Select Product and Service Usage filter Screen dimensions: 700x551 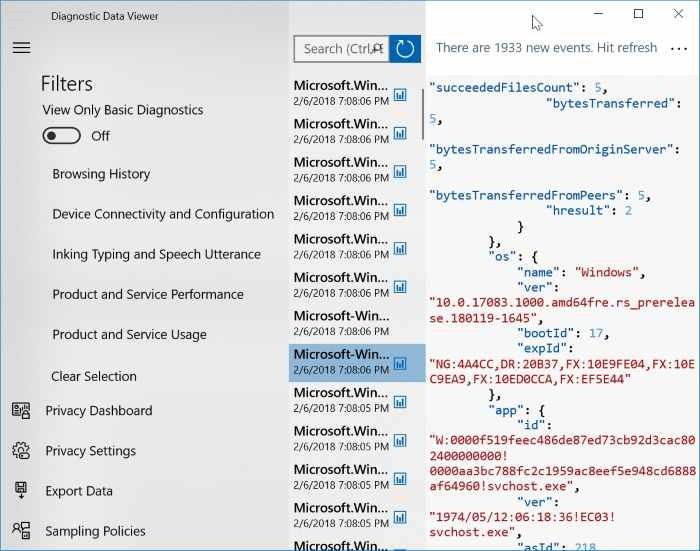pos(129,334)
